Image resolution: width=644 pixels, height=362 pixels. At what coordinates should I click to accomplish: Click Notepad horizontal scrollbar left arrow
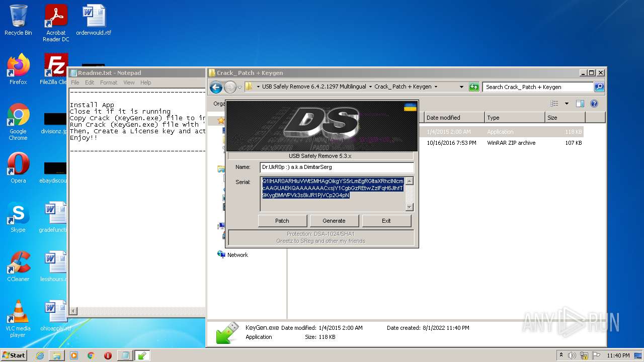click(x=73, y=311)
